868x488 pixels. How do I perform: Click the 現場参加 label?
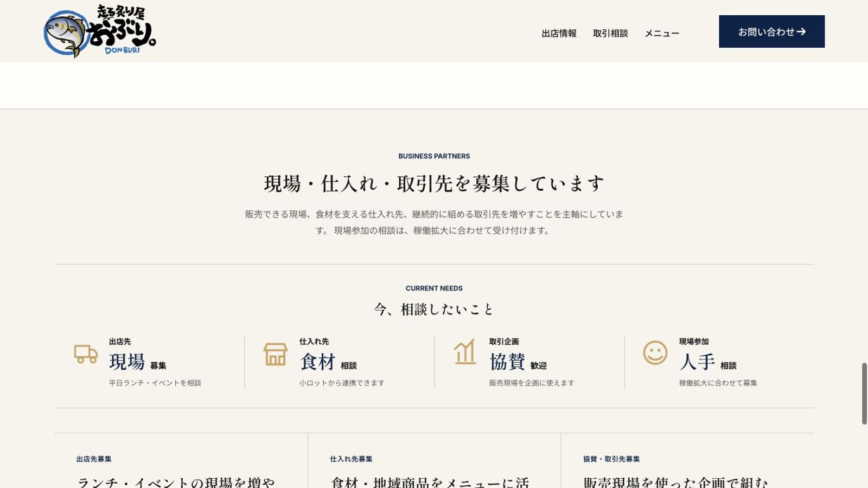[694, 342]
